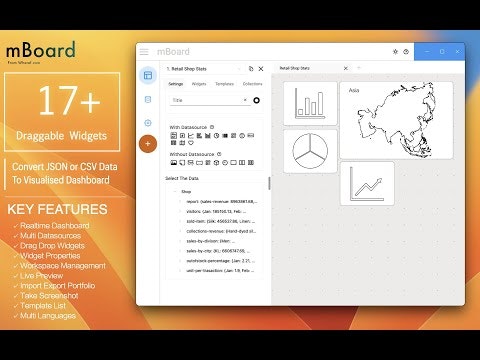Viewport: 480px width, 360px height.
Task: Add a new canvas tab with plus
Action: coord(359,68)
